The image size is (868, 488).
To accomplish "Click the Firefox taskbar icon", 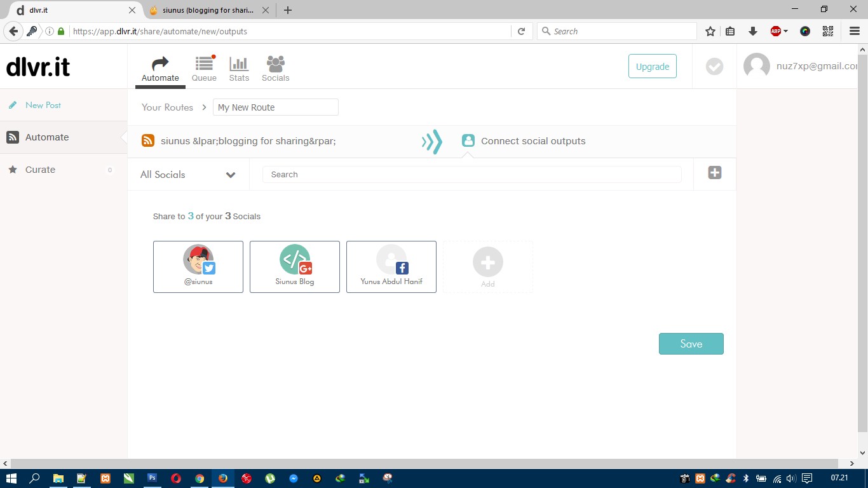I will click(223, 478).
